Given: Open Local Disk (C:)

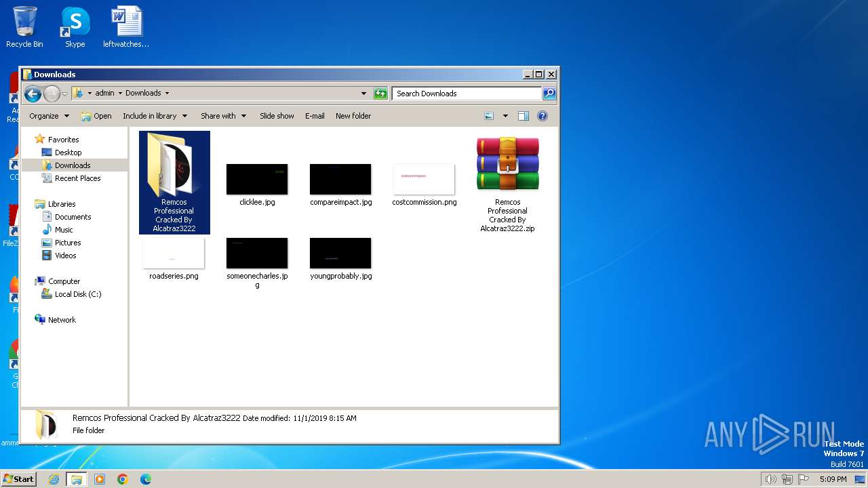Looking at the screenshot, I should click(78, 294).
